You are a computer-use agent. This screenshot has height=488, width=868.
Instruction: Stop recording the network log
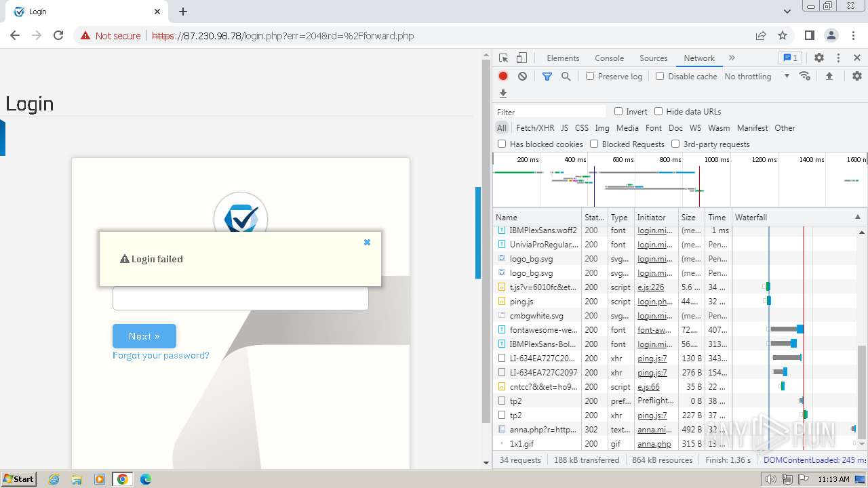(503, 77)
